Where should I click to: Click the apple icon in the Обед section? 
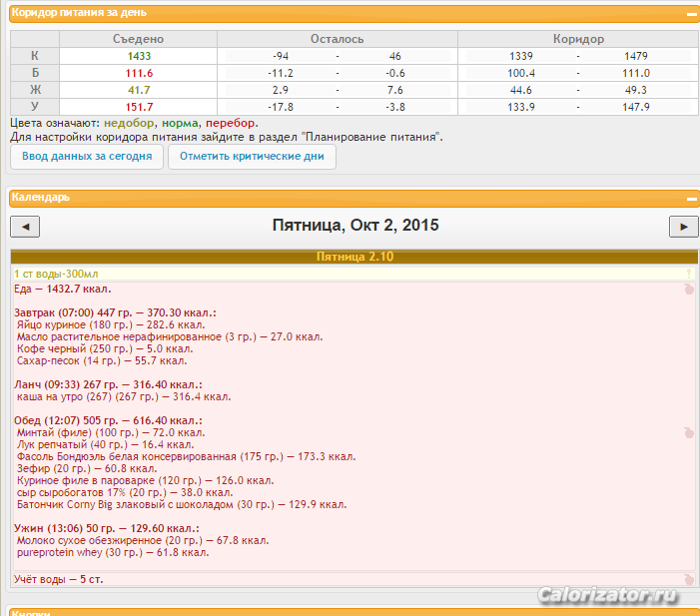pos(688,433)
